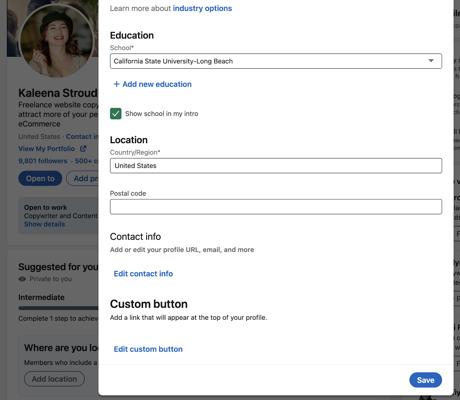Viewport: 460px width, 400px height.
Task: Click the followers count link
Action: coord(43,161)
